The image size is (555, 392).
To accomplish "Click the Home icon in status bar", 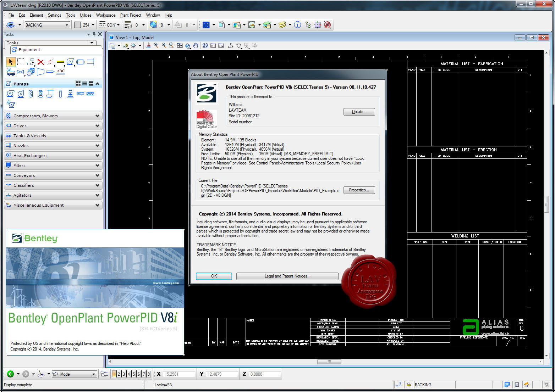I will coord(527,385).
